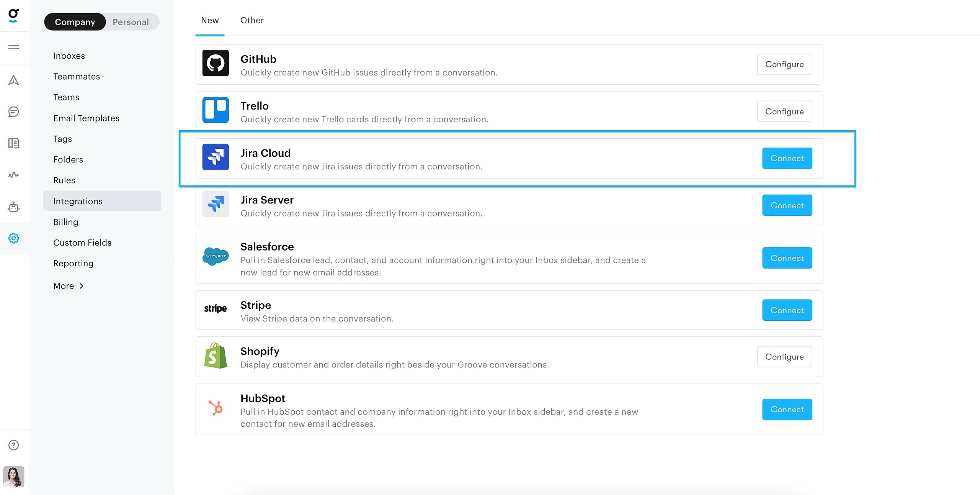Viewport: 980px width, 495px height.
Task: Open the help question mark icon
Action: click(x=14, y=445)
